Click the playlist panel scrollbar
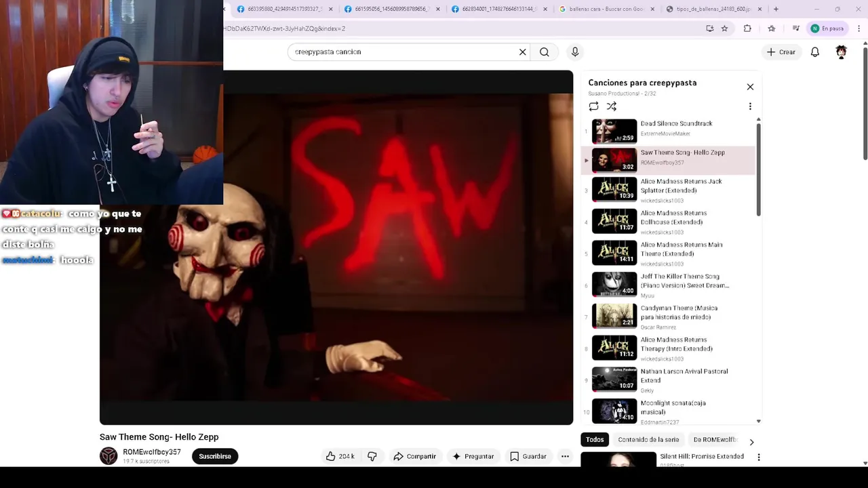Viewport: 868px width, 488px height. (758, 169)
